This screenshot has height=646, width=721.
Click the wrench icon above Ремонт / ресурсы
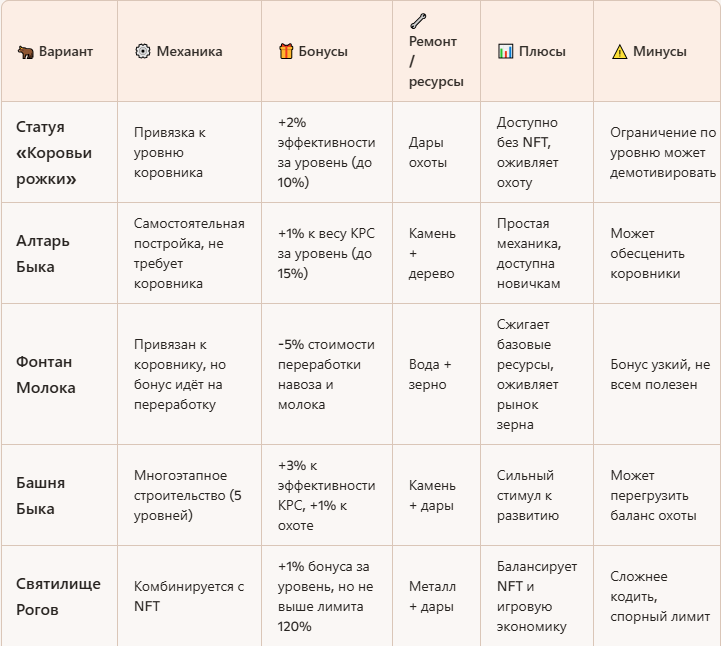[418, 20]
